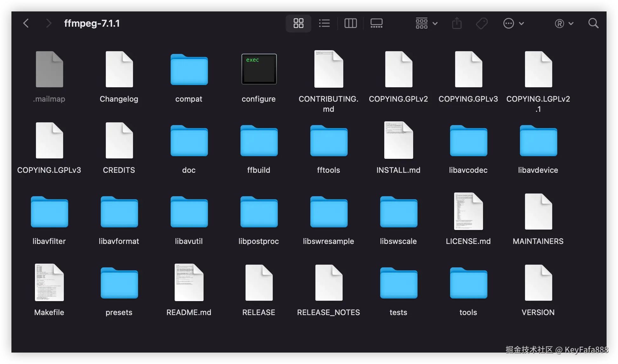618x364 pixels.
Task: Switch to icon grid view
Action: [298, 23]
